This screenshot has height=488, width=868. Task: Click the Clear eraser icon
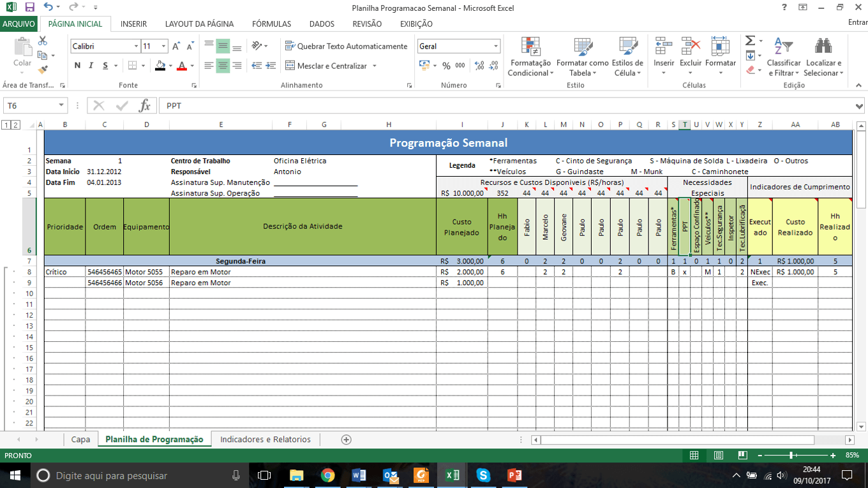click(751, 70)
